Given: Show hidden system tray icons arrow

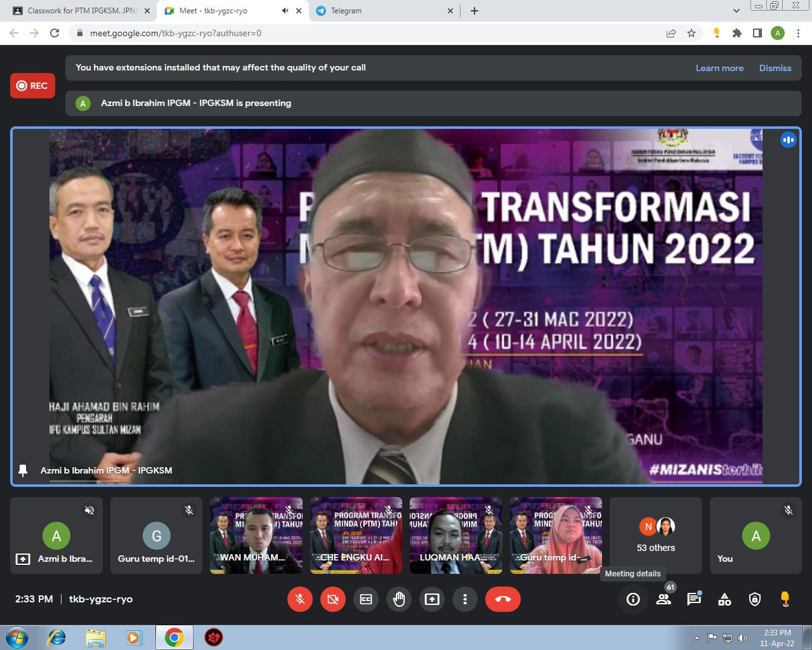Looking at the screenshot, I should click(x=697, y=638).
